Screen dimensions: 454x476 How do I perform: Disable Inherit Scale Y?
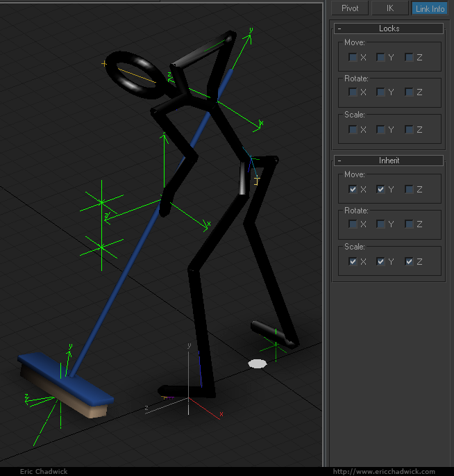(380, 261)
